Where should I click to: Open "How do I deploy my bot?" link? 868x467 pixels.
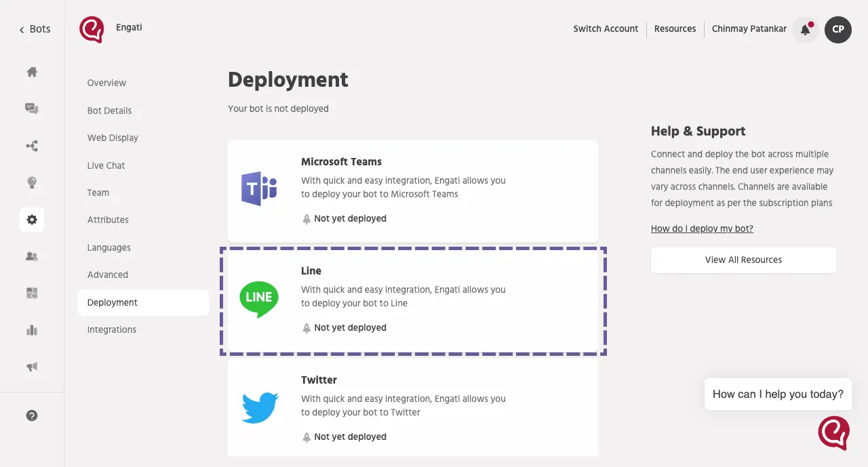click(x=702, y=228)
